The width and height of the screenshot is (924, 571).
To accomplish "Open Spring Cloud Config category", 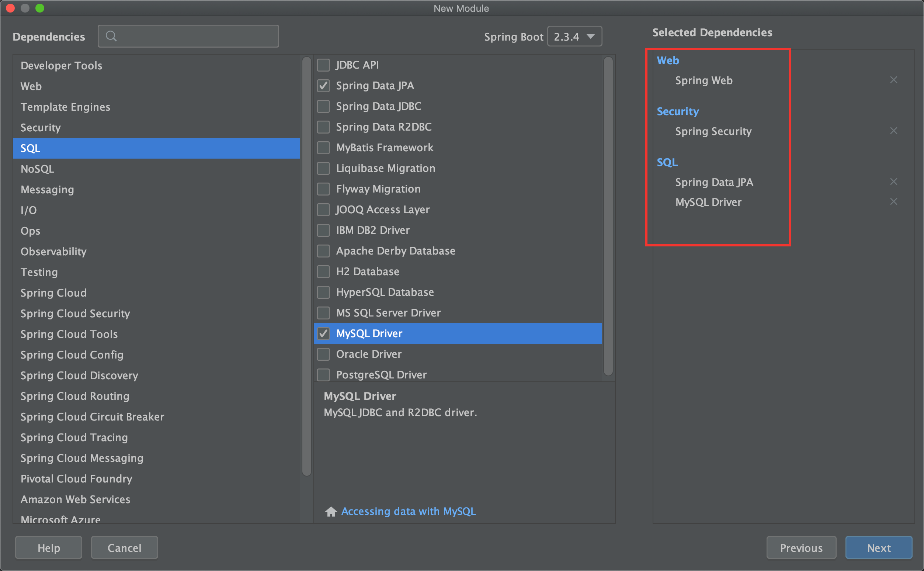I will coord(157,354).
